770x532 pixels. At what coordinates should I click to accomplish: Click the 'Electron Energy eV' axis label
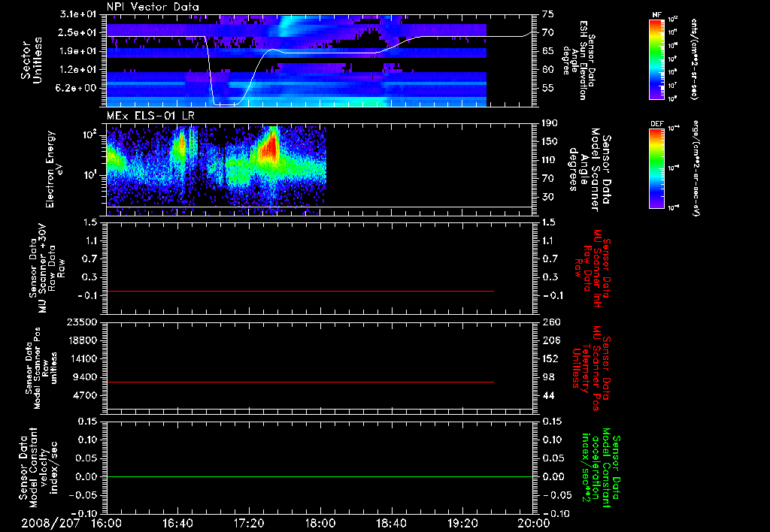pyautogui.click(x=54, y=169)
